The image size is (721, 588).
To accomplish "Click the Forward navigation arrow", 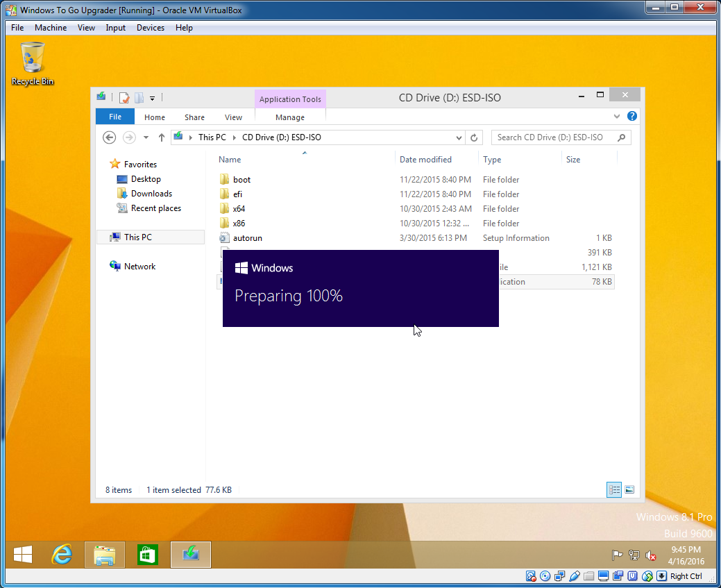I will click(x=129, y=137).
